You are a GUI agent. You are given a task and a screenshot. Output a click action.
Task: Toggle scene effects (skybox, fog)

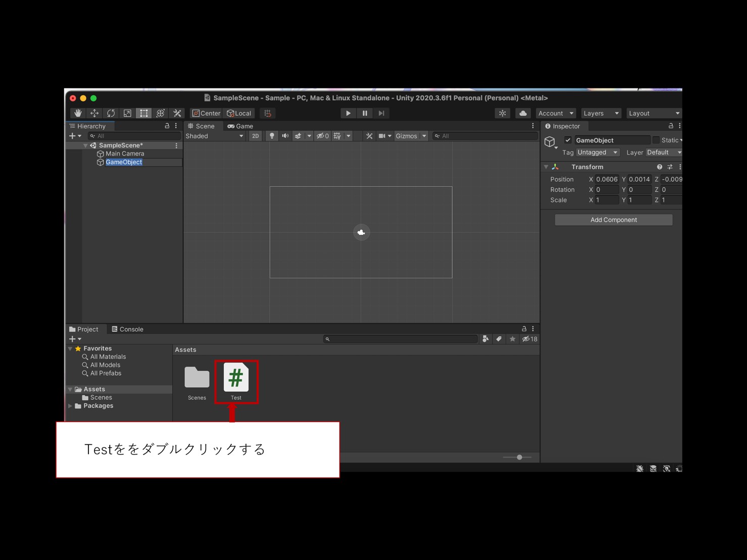point(298,136)
